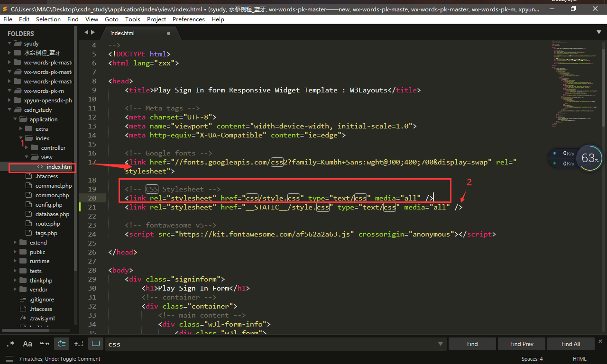This screenshot has height=364, width=607.
Task: Toggle wrap around search option
Action: pyautogui.click(x=62, y=344)
